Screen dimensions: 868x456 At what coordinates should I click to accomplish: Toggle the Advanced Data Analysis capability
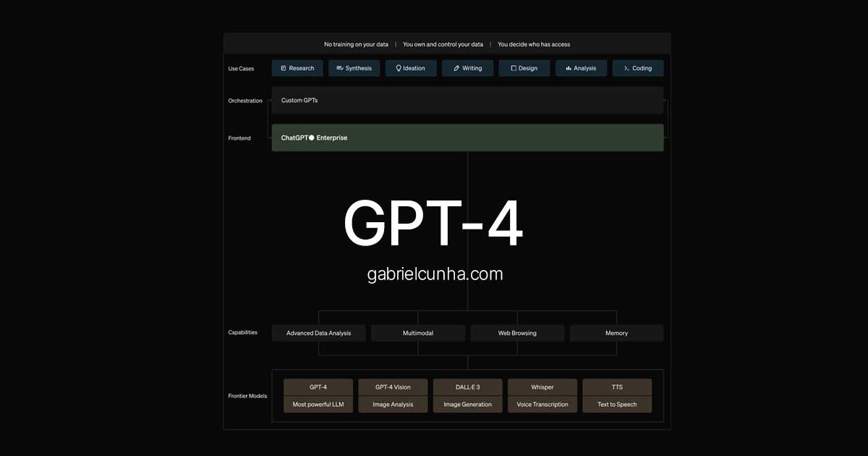(x=318, y=332)
